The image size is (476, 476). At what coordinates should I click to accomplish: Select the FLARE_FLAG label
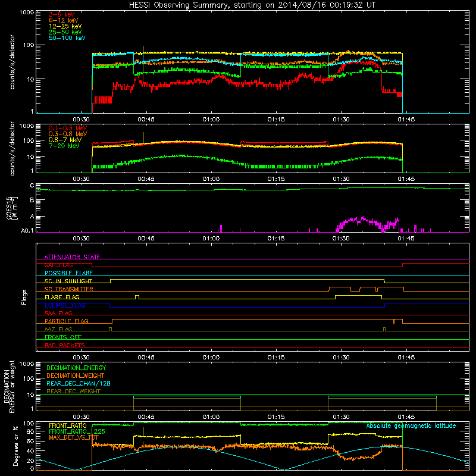62,297
